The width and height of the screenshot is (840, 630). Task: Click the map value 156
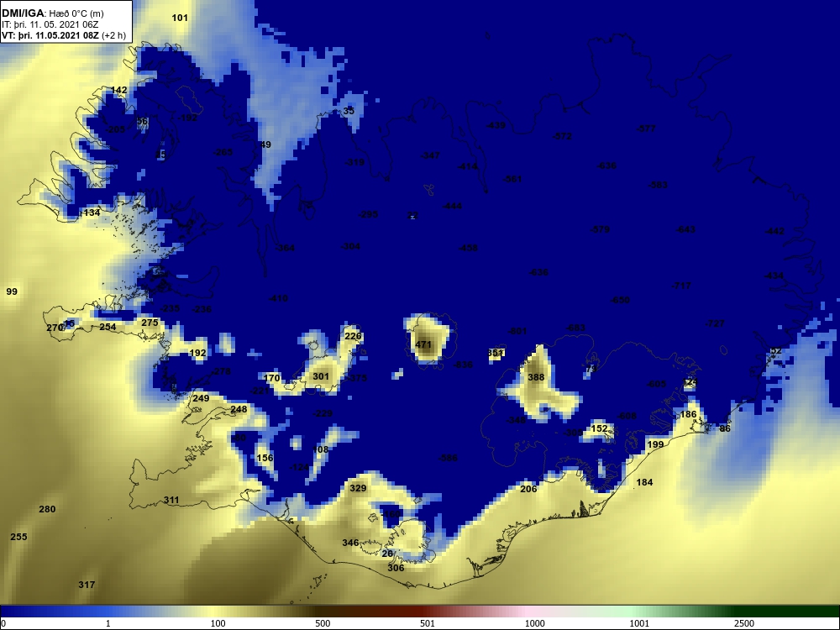coord(265,458)
